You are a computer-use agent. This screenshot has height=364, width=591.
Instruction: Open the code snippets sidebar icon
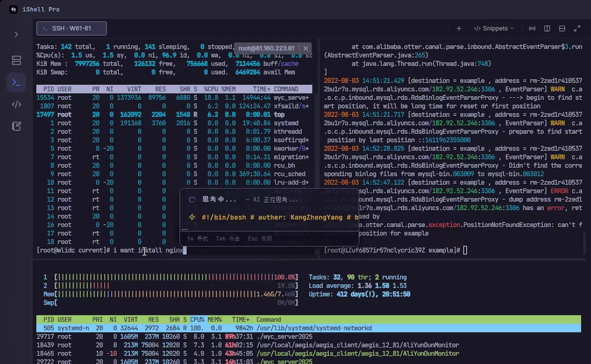[x=16, y=104]
